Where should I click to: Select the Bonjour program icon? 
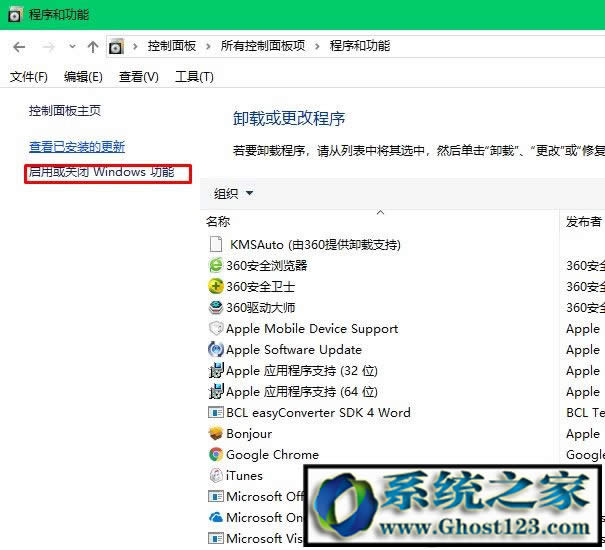tap(215, 433)
